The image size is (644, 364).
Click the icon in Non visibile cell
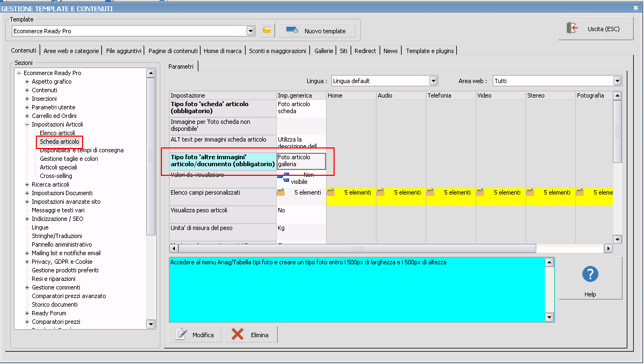coord(283,177)
